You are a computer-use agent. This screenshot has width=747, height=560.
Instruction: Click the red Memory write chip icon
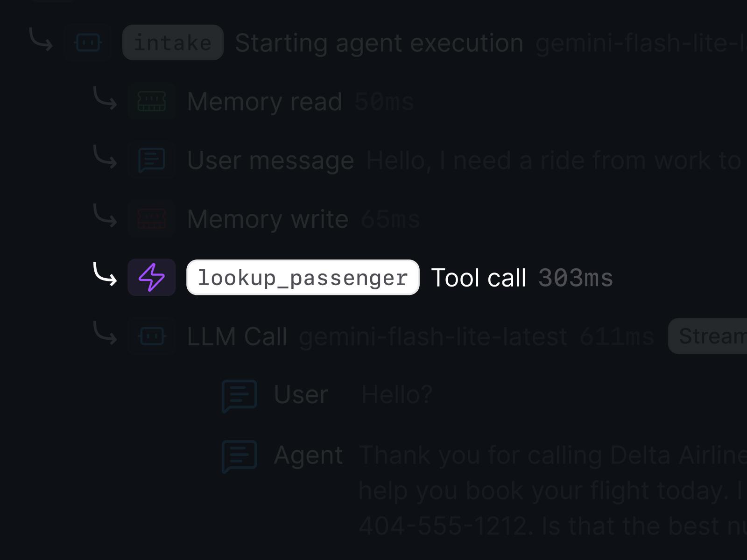pos(151,218)
